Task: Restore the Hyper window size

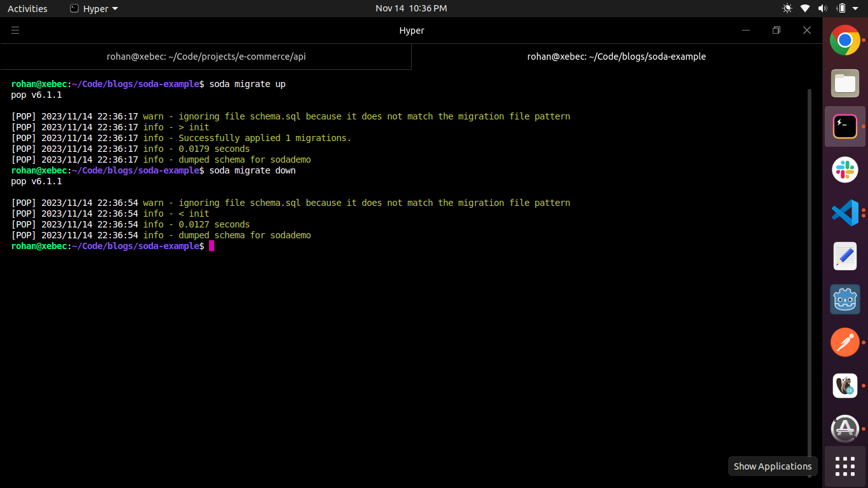Action: [x=776, y=30]
